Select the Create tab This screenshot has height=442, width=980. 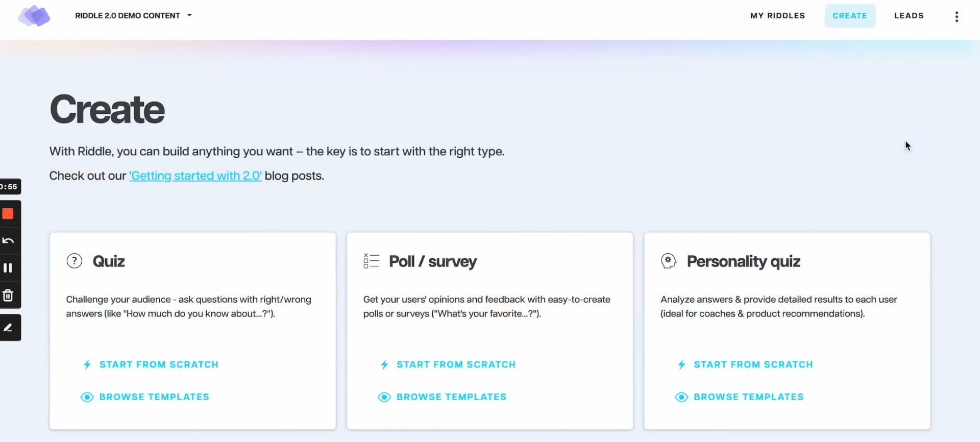850,15
